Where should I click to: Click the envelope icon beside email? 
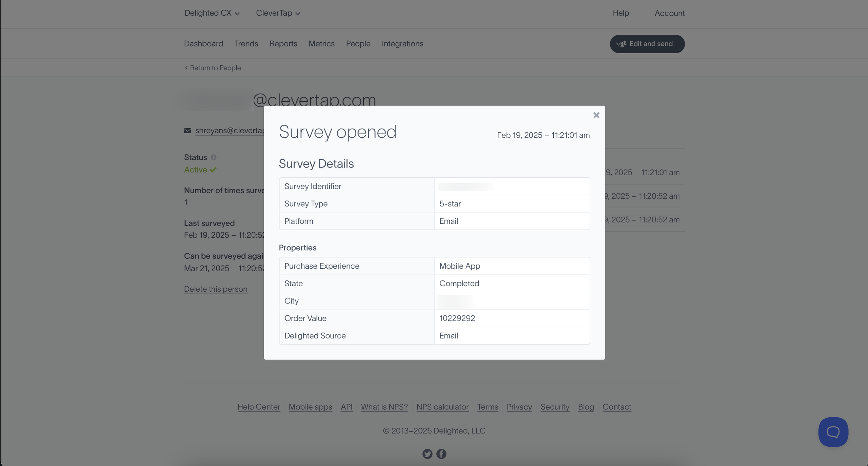[x=188, y=131]
